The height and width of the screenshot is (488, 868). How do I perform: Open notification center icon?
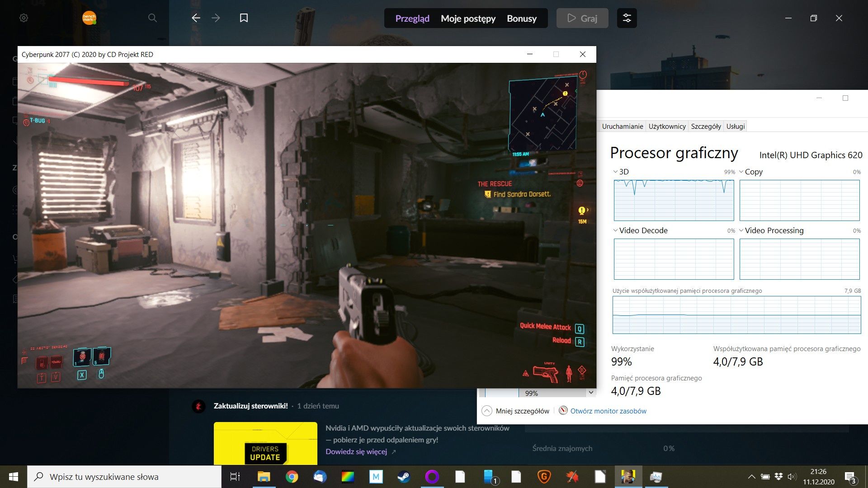click(x=850, y=477)
